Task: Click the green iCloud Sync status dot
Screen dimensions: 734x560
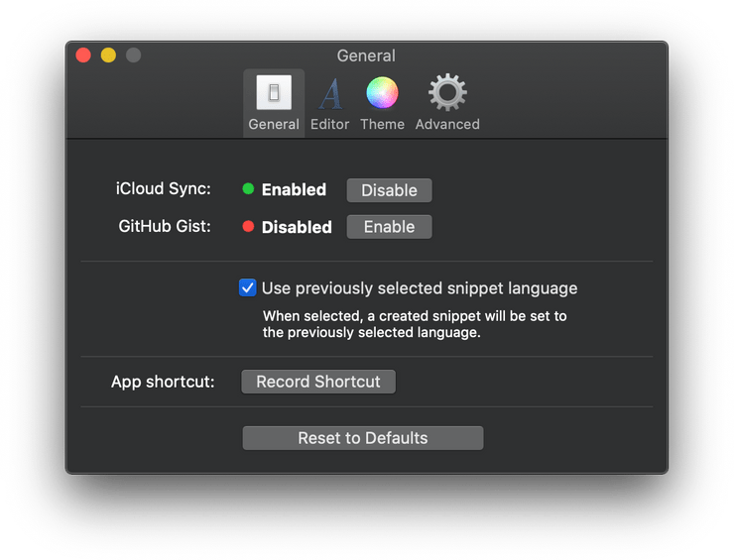Action: 248,188
